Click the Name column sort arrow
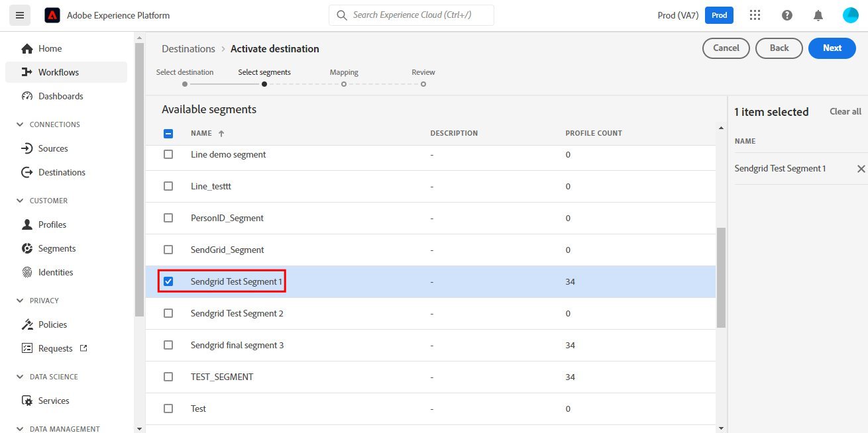Image resolution: width=868 pixels, height=433 pixels. coord(221,134)
